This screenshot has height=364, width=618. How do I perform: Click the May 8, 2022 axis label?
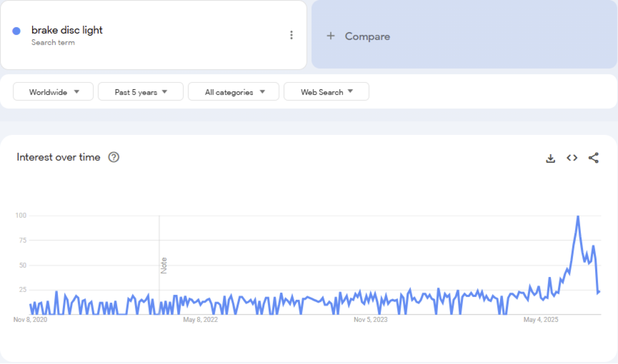pos(200,320)
